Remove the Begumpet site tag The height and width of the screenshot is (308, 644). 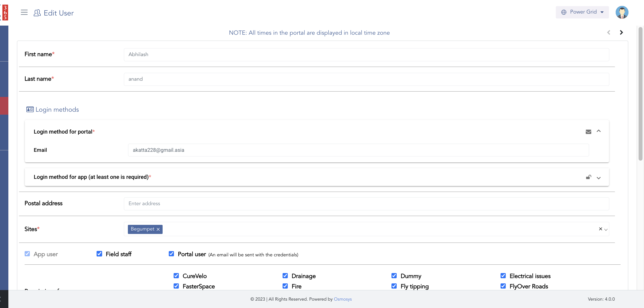[158, 229]
